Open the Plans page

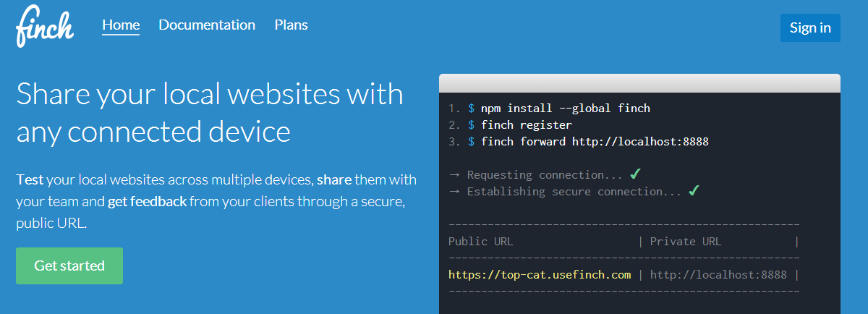[291, 25]
